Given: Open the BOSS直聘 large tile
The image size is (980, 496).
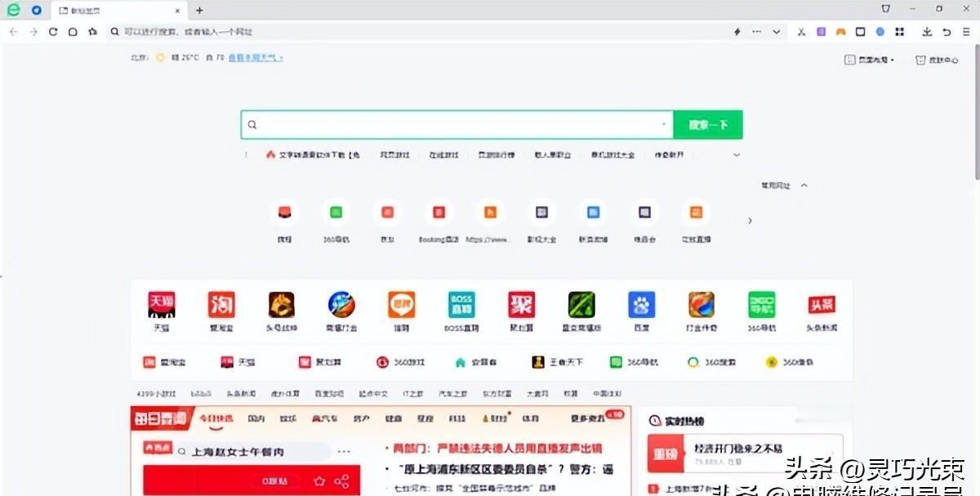Looking at the screenshot, I should point(461,311).
